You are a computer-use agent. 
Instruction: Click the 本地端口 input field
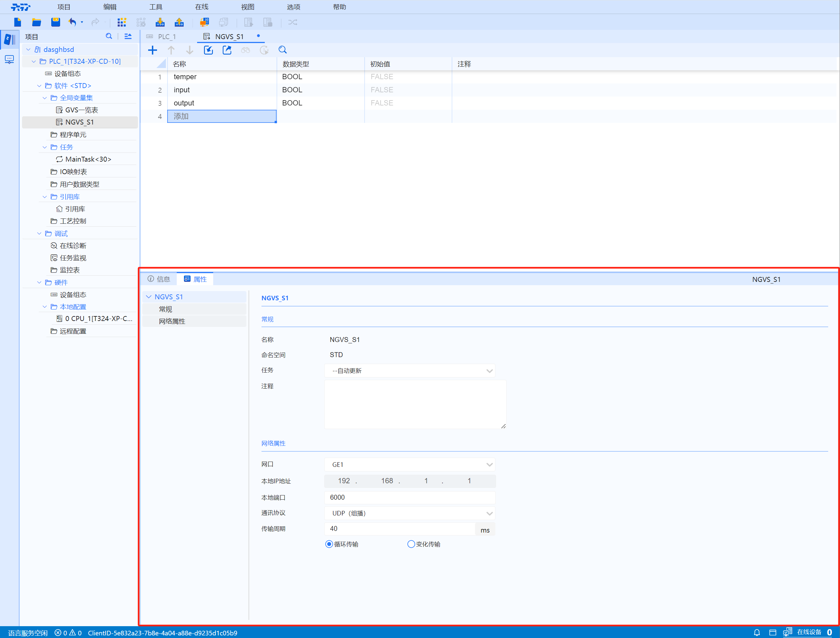point(409,497)
